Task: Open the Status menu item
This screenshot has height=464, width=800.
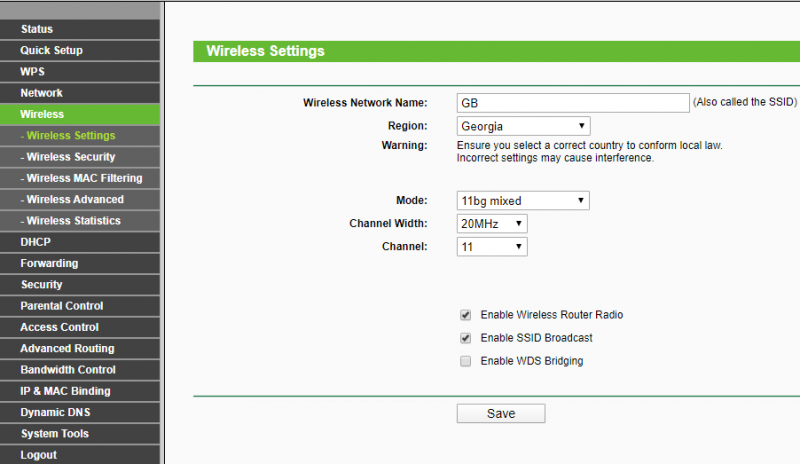Action: 37,29
